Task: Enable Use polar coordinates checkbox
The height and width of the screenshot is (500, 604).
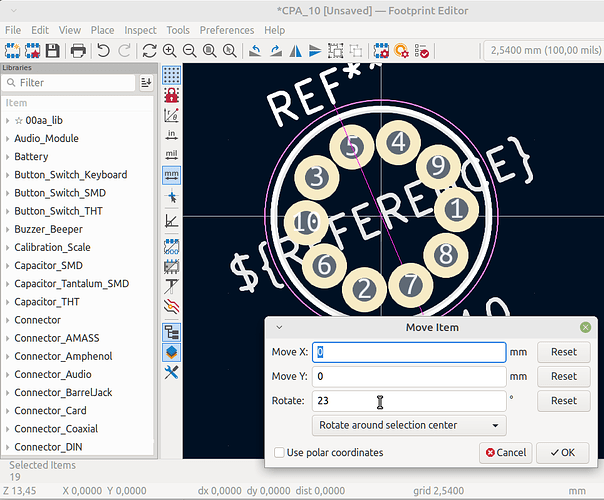Action: 279,452
